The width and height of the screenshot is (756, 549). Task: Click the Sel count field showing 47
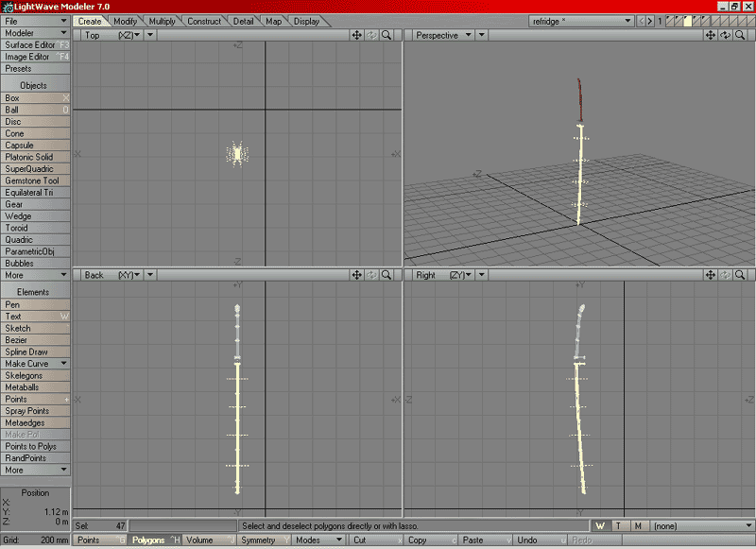click(100, 526)
